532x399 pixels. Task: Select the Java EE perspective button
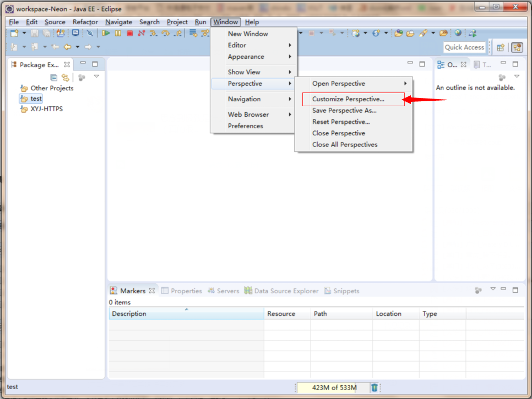(x=517, y=47)
